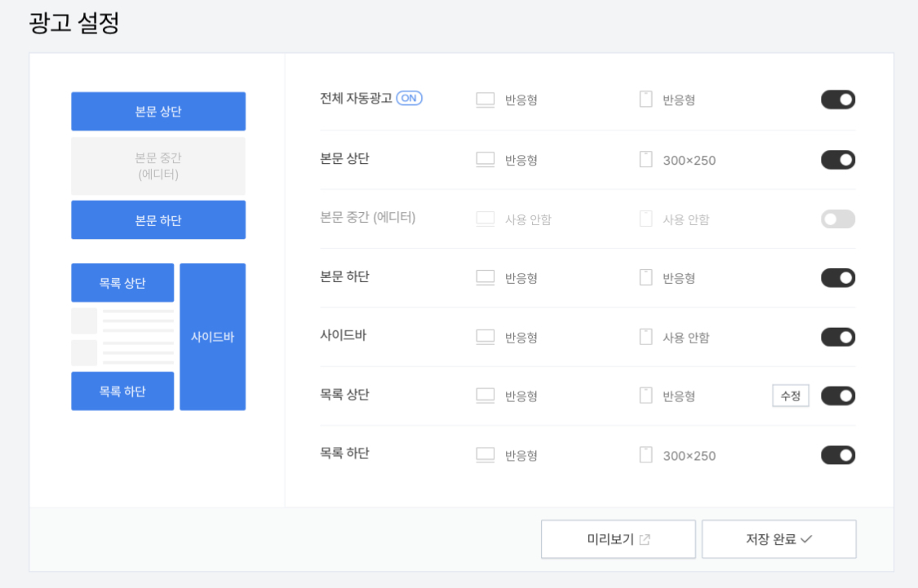
Task: Click the ON badge beside 전체 자동광고
Action: pyautogui.click(x=409, y=98)
